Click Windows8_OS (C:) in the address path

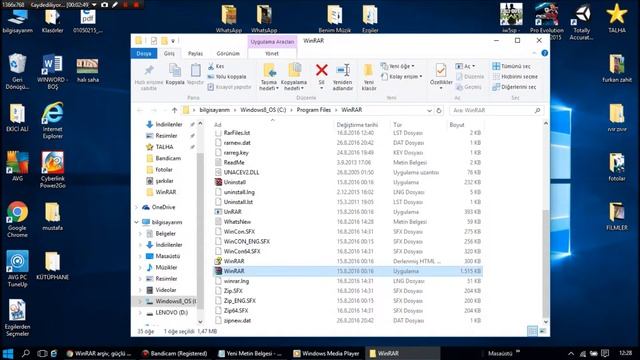coord(263,110)
